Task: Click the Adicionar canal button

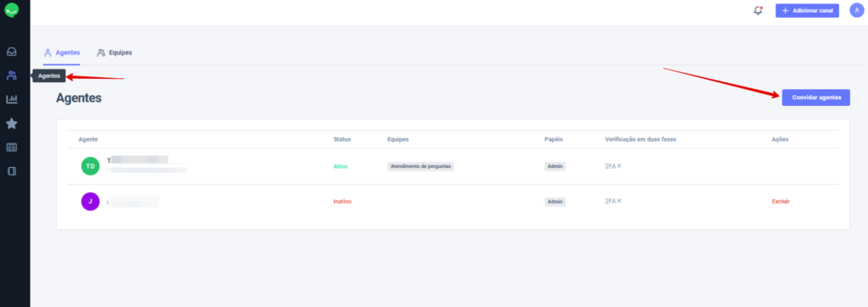Action: pos(807,10)
